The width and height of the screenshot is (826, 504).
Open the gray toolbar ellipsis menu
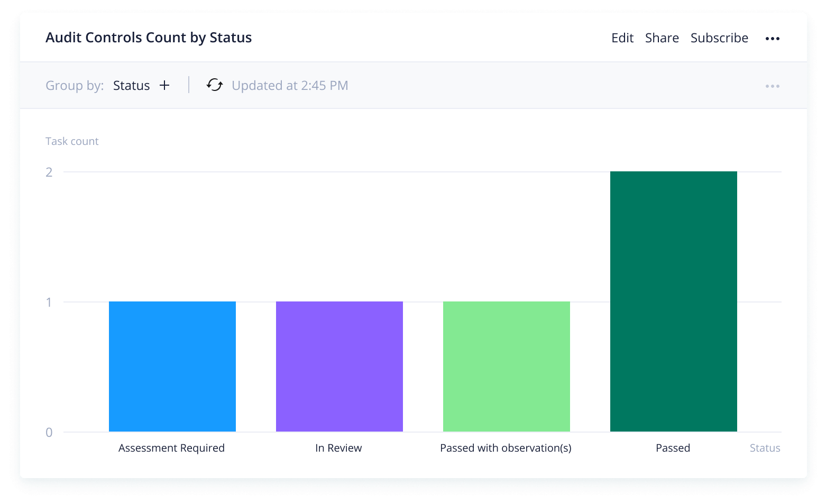772,86
